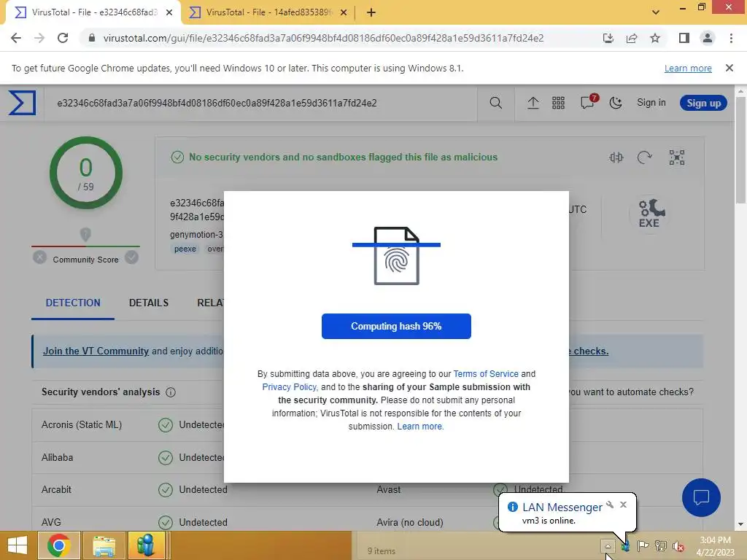Click the Sign up button

[x=703, y=103]
